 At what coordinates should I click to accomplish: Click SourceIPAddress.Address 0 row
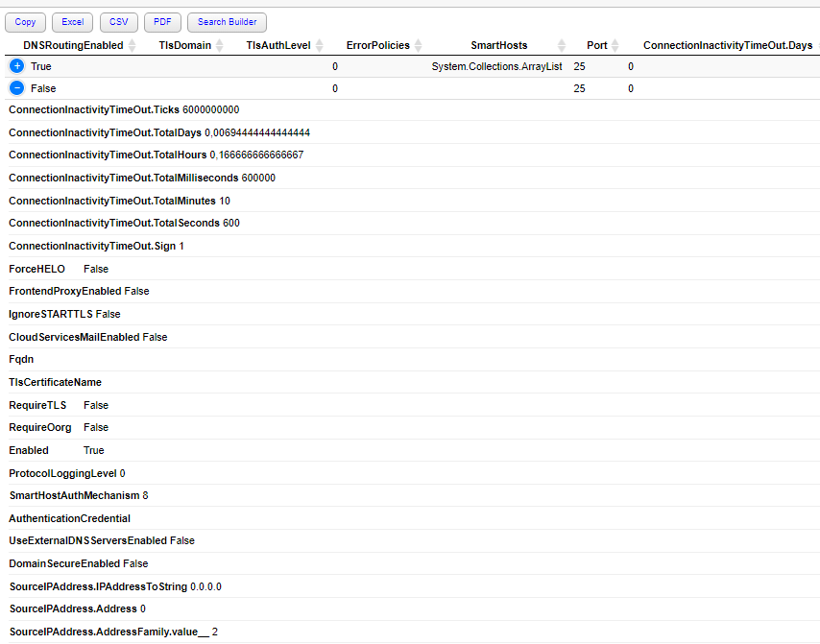point(412,608)
